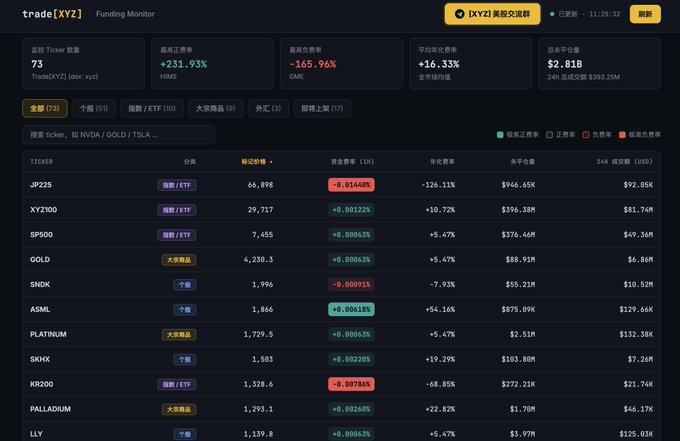This screenshot has height=441, width=680.
Task: Click the yellow 刷新 refresh button
Action: [x=645, y=14]
